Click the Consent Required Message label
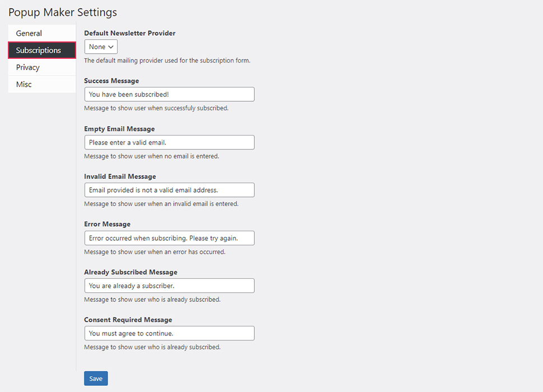Viewport: 543px width, 392px height. point(127,319)
